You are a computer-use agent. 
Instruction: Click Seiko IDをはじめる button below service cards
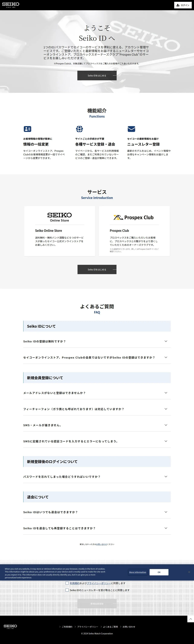(97, 269)
